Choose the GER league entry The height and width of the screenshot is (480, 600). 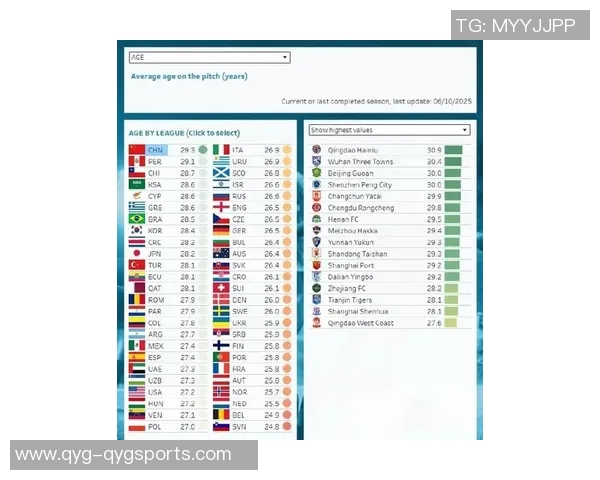pyautogui.click(x=250, y=230)
